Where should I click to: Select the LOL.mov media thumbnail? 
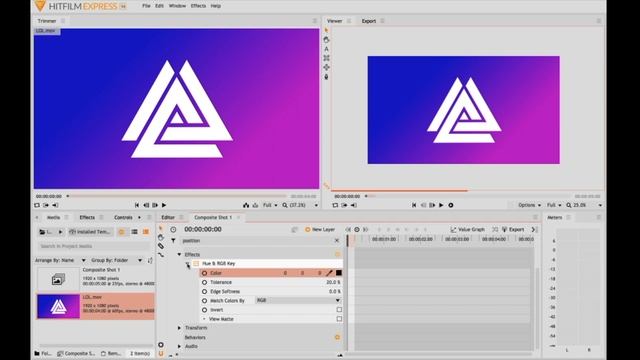click(58, 306)
